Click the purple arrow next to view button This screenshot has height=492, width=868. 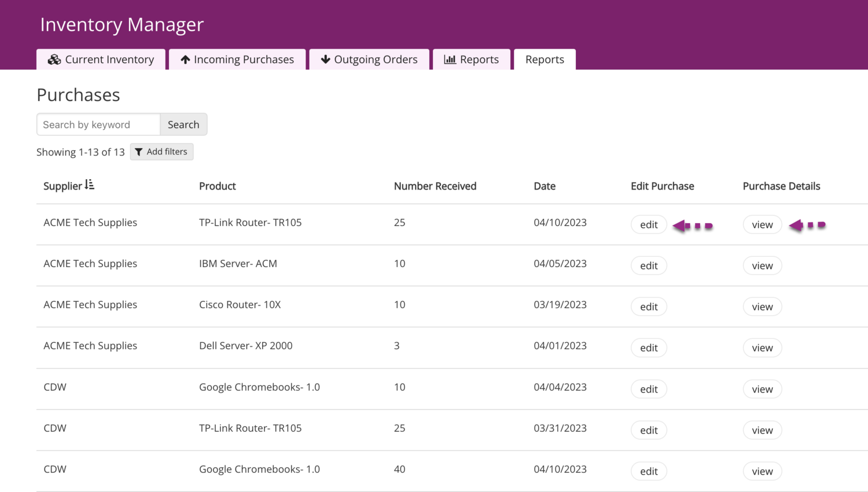click(807, 225)
